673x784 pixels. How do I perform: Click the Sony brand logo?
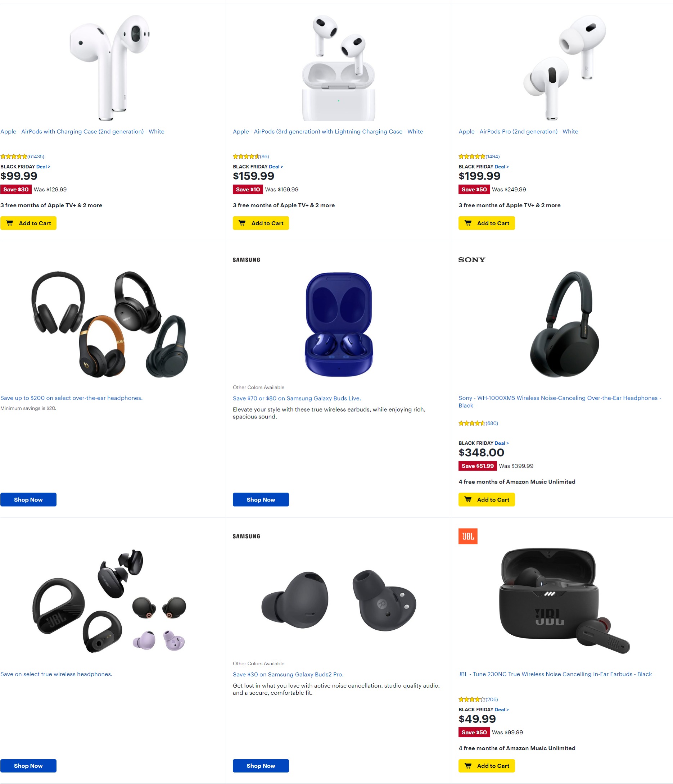pyautogui.click(x=471, y=259)
